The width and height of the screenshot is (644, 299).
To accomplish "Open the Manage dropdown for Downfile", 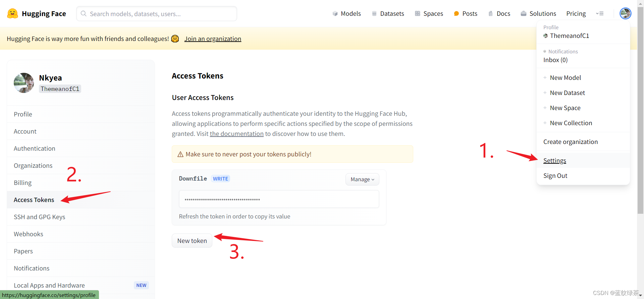I will click(362, 180).
